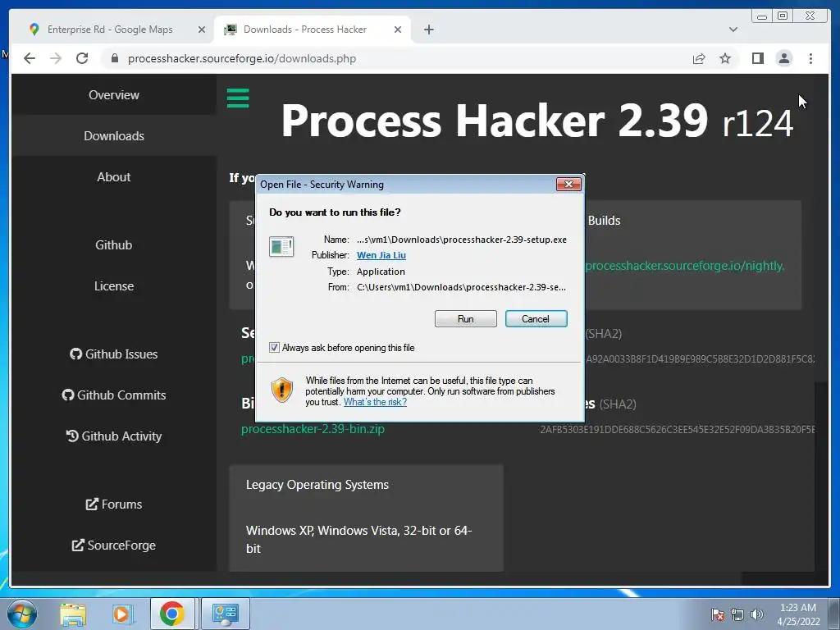Image resolution: width=840 pixels, height=630 pixels.
Task: Open Action Center flag tray icon
Action: click(x=717, y=614)
